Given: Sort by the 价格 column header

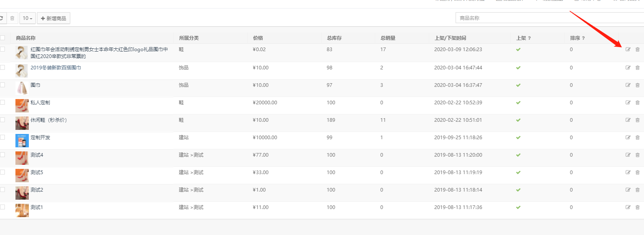Looking at the screenshot, I should pos(258,38).
